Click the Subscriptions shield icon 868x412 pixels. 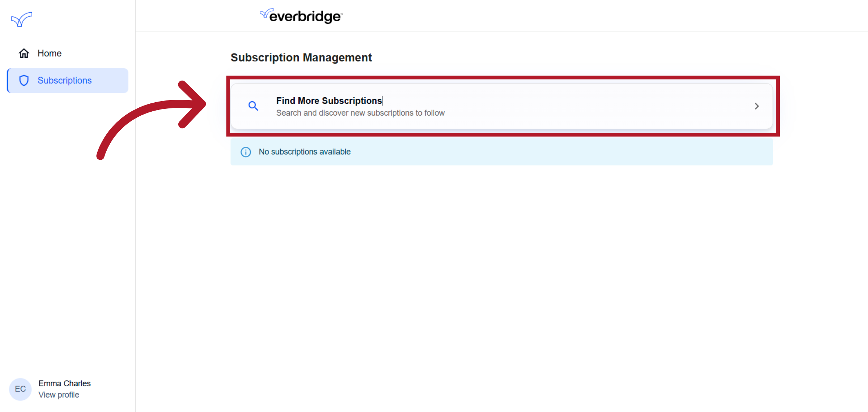(24, 80)
